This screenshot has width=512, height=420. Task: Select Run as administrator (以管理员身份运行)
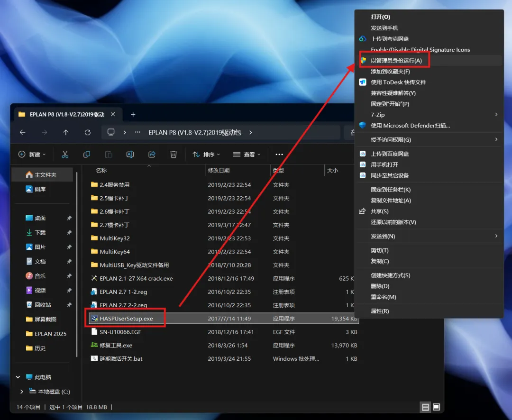coord(429,60)
